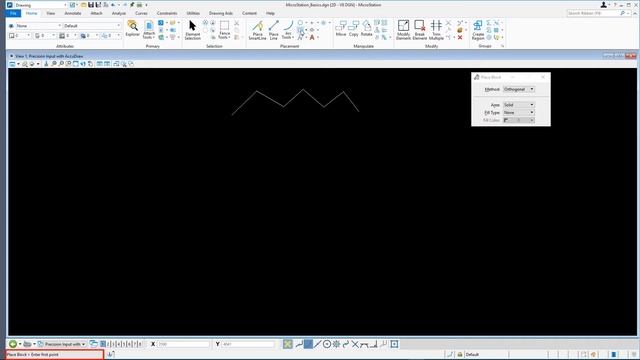Select the Place Text tool (red A)
Viewport: 640px width, 360px height.
tap(312, 38)
